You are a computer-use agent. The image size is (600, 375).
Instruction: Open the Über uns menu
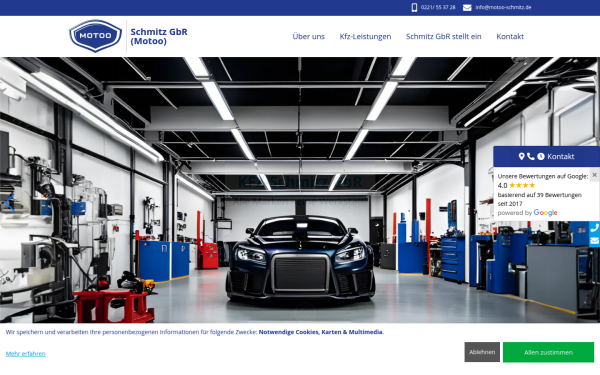tap(308, 36)
